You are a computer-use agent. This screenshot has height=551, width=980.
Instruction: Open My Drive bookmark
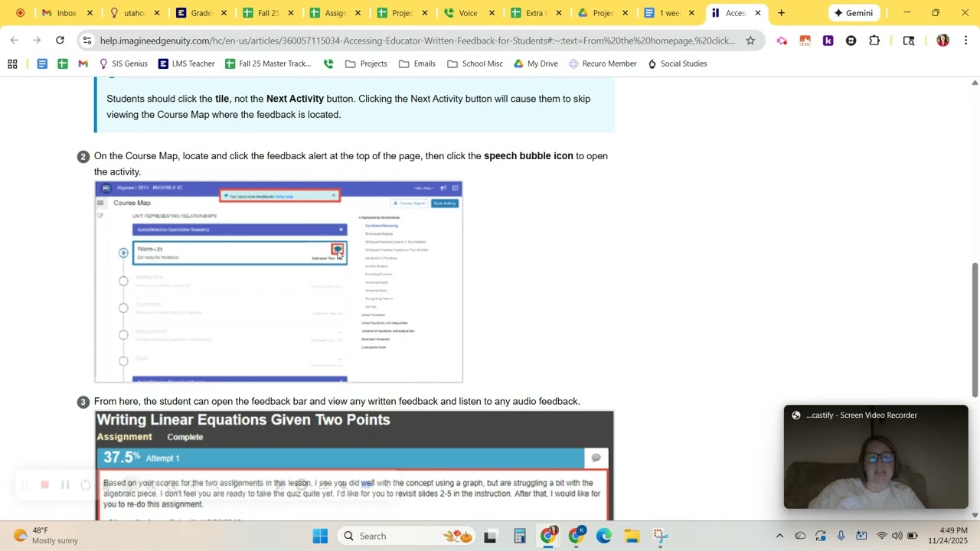pyautogui.click(x=535, y=64)
